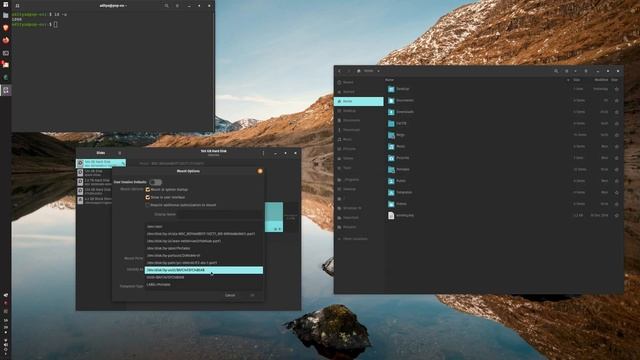This screenshot has width=640, height=360.
Task: Open the Terminal title dropdown
Action: (x=113, y=6)
